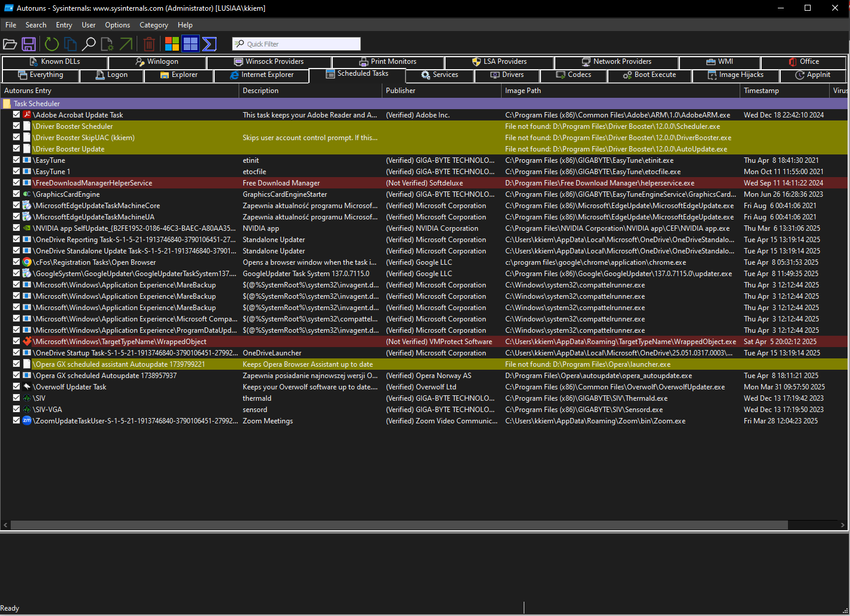Click the GraphicsCardEngine row icon
The image size is (850, 616).
point(27,194)
